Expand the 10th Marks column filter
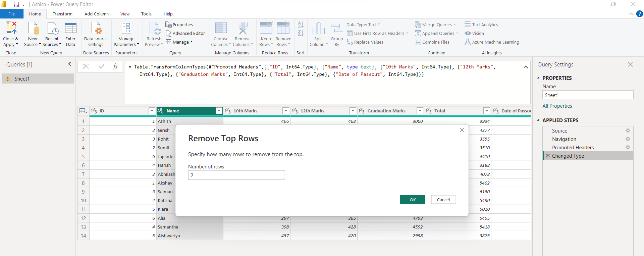Image resolution: width=644 pixels, height=256 pixels. (x=285, y=111)
